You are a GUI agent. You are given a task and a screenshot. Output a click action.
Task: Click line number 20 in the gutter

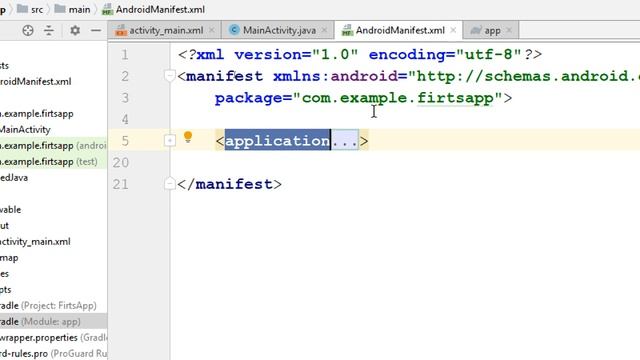(x=121, y=162)
